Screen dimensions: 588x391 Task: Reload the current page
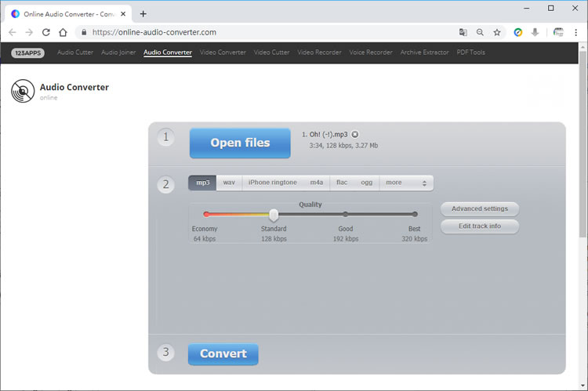tap(46, 32)
